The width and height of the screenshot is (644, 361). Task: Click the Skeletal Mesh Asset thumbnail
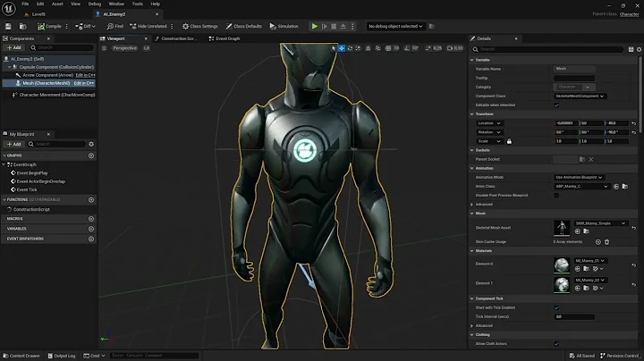coord(562,228)
